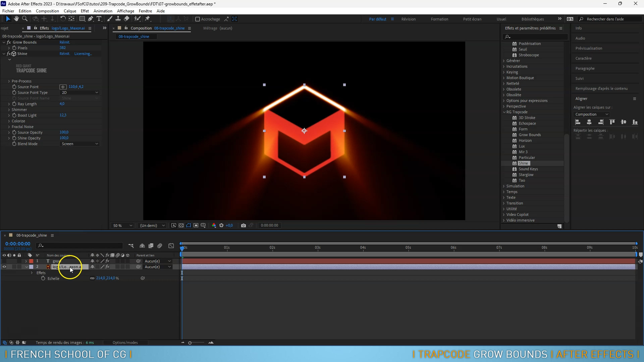Select the Roto Brush tool
The width and height of the screenshot is (644, 362).
pos(137,19)
